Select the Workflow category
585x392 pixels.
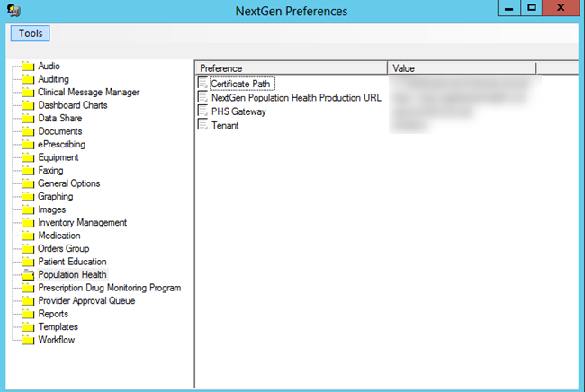[57, 340]
